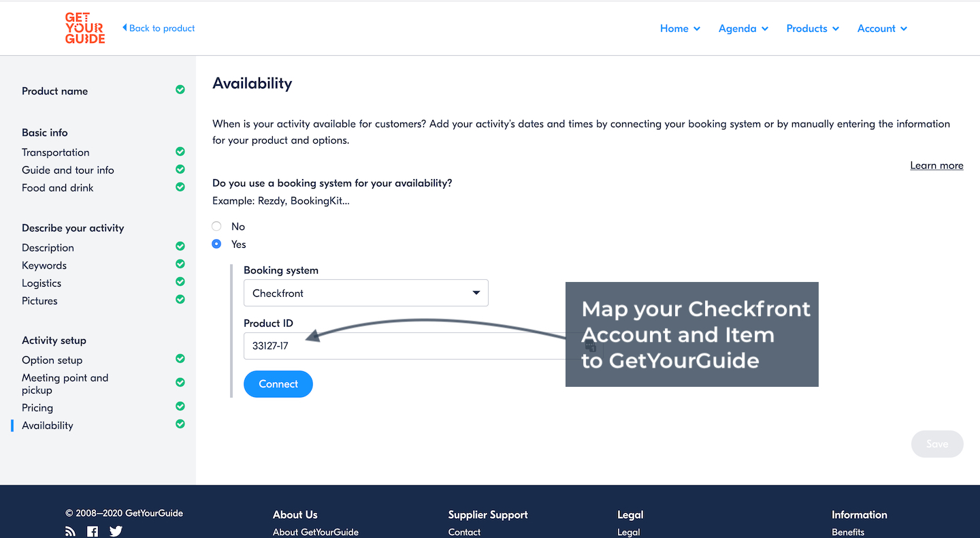Click green checkmark beside Availability
Viewport: 980px width, 538px height.
pyautogui.click(x=180, y=424)
